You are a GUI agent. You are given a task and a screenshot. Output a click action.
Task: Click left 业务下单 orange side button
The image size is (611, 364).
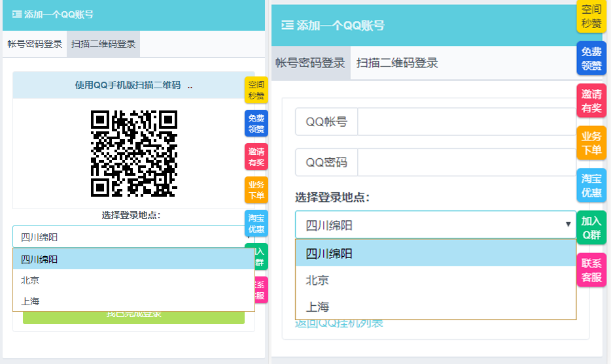256,190
